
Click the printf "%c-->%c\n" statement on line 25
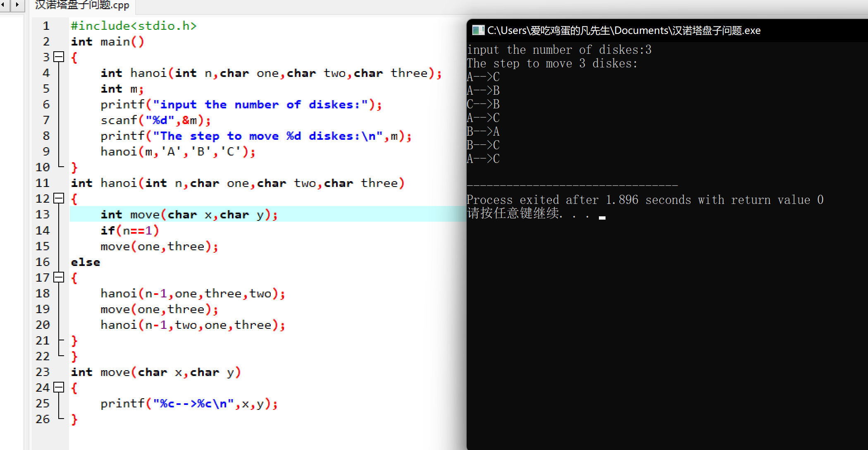click(x=189, y=404)
